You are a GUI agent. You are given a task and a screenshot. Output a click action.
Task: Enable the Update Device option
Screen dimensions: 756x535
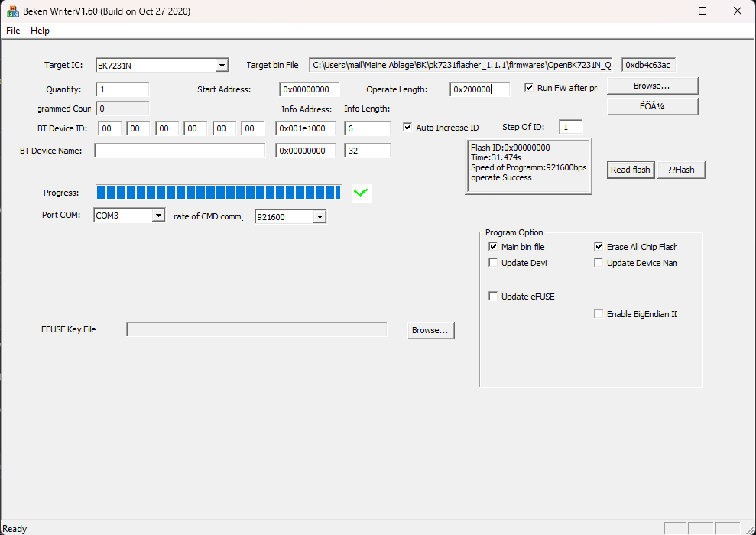(493, 262)
